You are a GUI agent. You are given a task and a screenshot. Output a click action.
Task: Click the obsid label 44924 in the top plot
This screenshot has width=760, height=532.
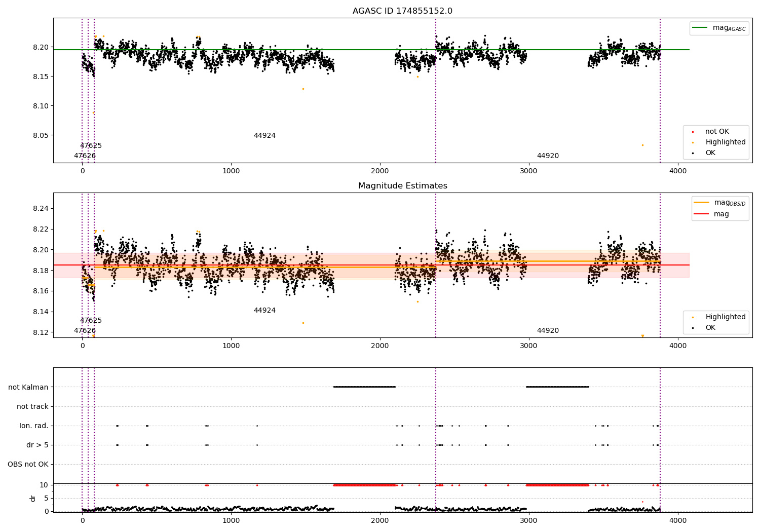point(264,136)
